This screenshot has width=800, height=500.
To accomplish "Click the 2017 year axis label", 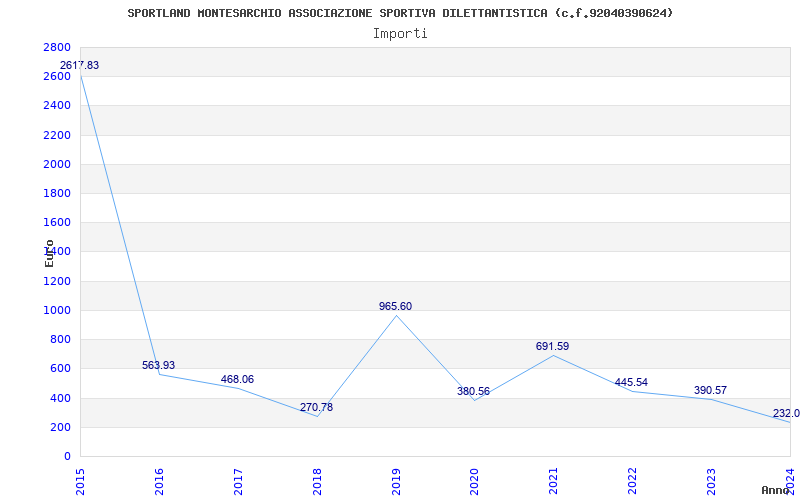I will point(238,481).
